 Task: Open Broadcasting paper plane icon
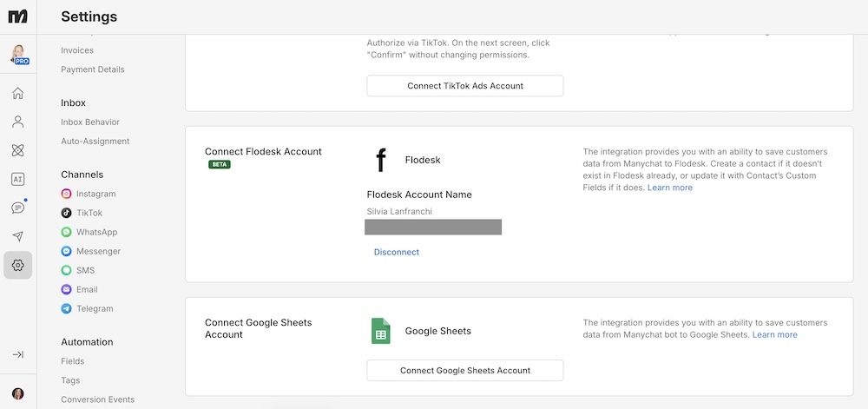tap(18, 236)
